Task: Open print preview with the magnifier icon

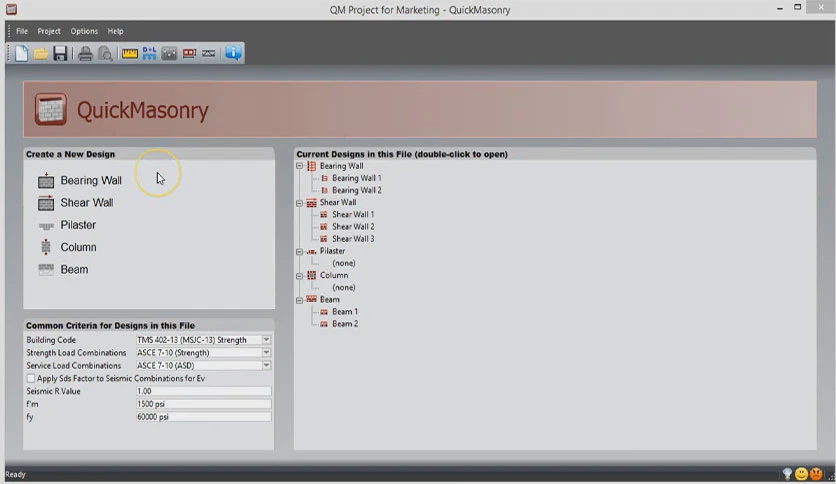Action: pyautogui.click(x=106, y=53)
